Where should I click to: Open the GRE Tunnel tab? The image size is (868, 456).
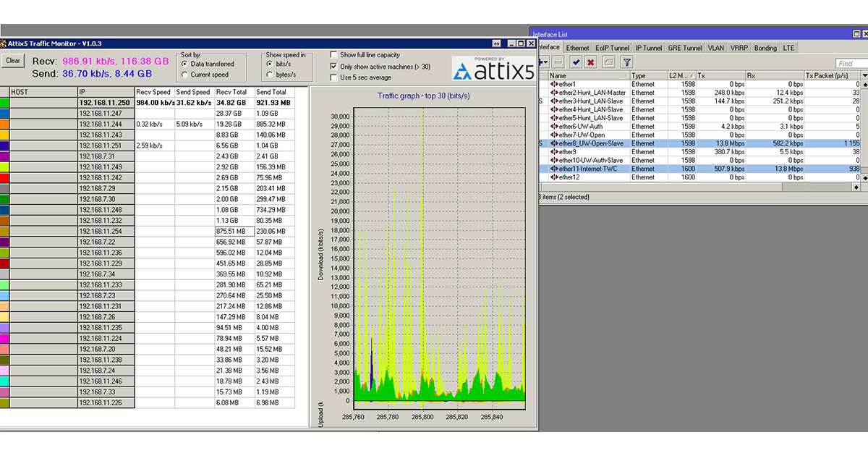coord(685,48)
